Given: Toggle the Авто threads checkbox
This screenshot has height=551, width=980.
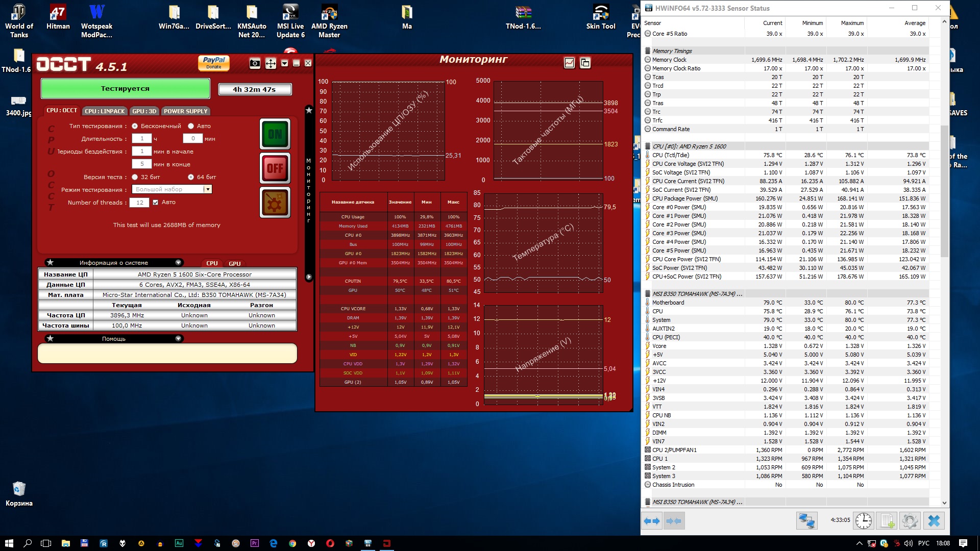Looking at the screenshot, I should [x=156, y=203].
